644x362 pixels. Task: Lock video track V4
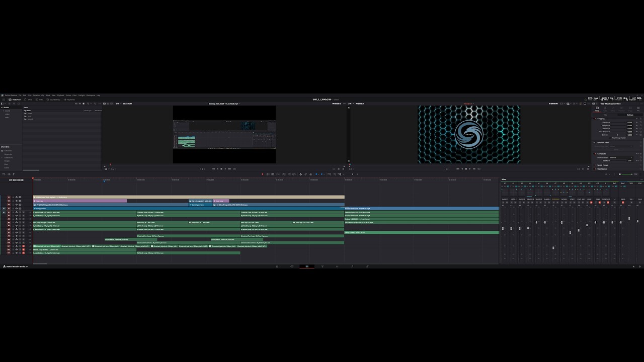tap(13, 197)
